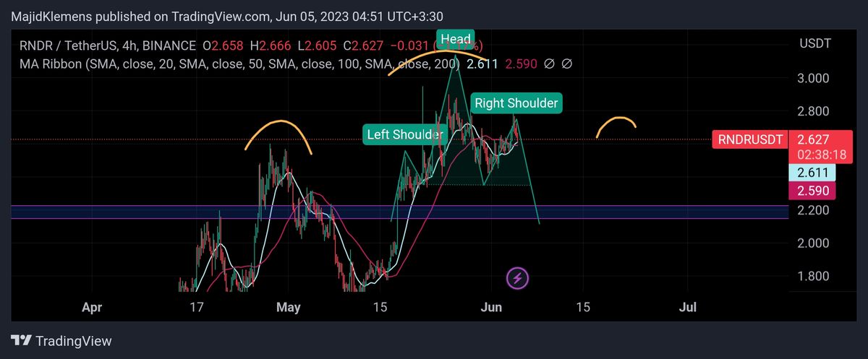The image size is (868, 359).
Task: Click the TradingView logo in footer
Action: click(61, 341)
